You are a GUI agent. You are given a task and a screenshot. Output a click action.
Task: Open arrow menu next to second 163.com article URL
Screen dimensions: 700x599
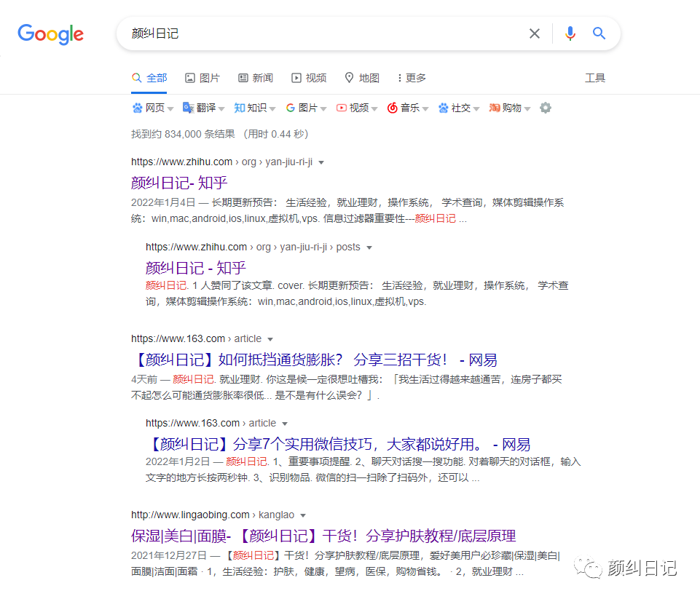(285, 424)
